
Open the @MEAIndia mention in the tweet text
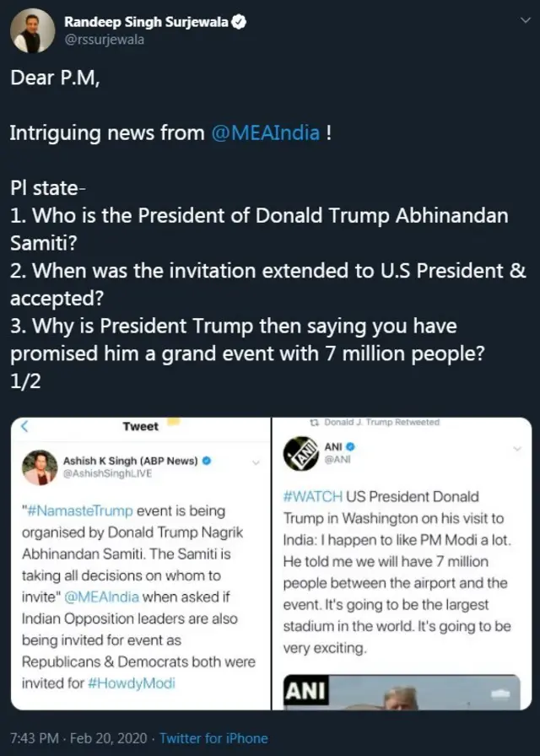click(265, 132)
